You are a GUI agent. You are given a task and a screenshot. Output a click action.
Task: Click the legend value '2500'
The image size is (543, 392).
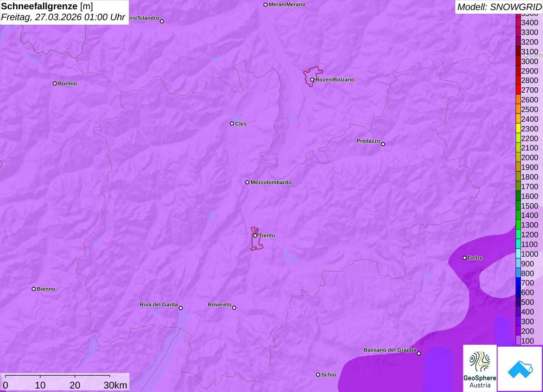point(529,109)
